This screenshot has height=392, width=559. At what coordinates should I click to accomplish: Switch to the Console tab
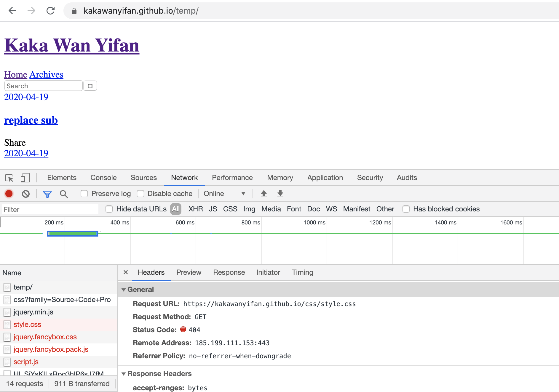[x=103, y=178]
